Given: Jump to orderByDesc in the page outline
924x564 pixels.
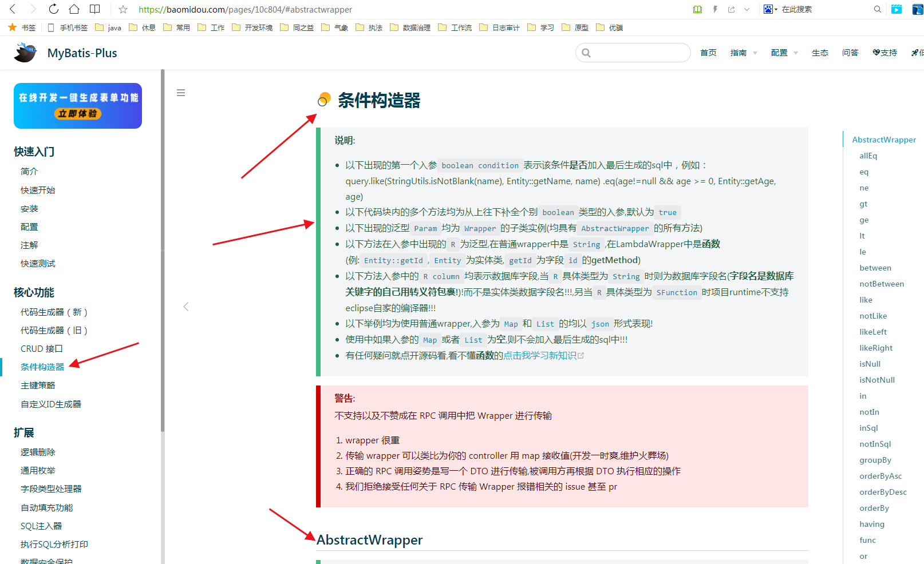Looking at the screenshot, I should click(883, 492).
